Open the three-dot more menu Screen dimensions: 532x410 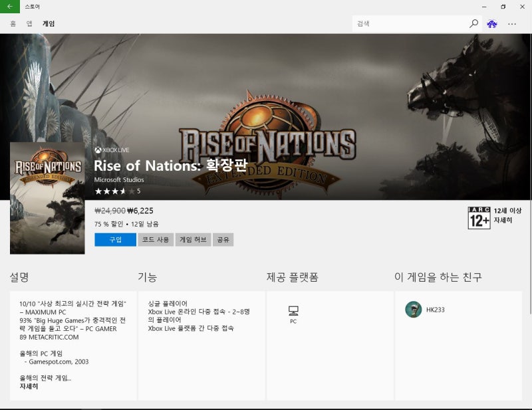click(x=512, y=24)
